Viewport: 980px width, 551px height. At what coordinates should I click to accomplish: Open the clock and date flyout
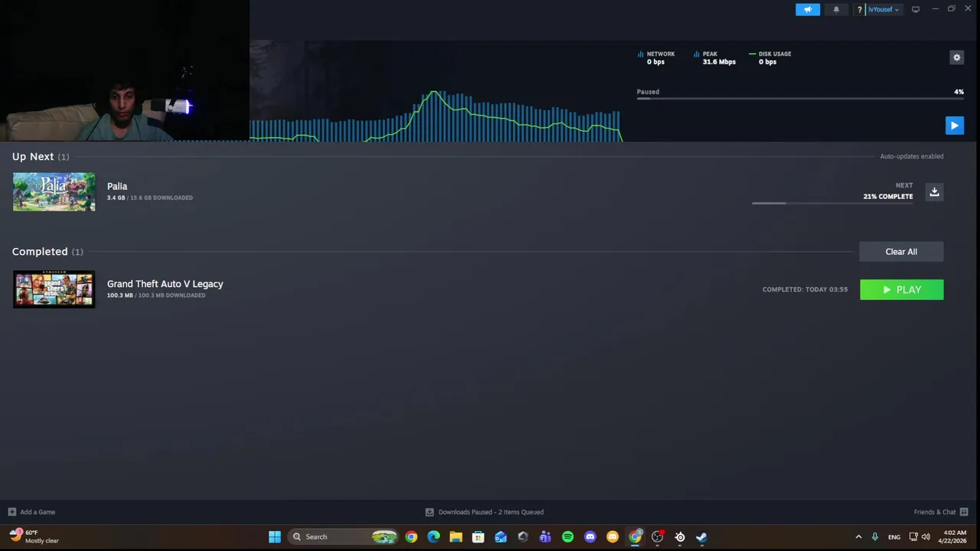pyautogui.click(x=954, y=536)
